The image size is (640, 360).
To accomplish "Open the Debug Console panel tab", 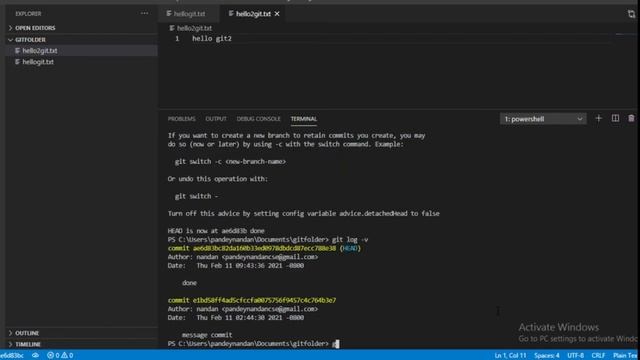I will pos(258,119).
